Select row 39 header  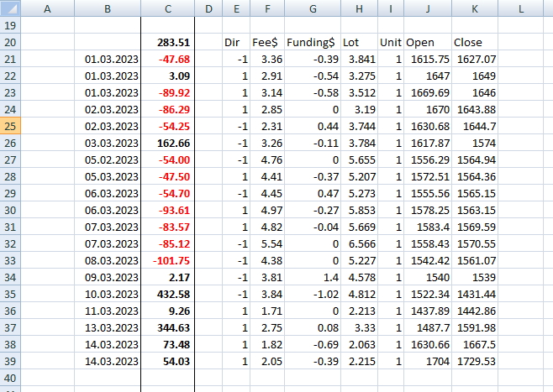pyautogui.click(x=10, y=361)
